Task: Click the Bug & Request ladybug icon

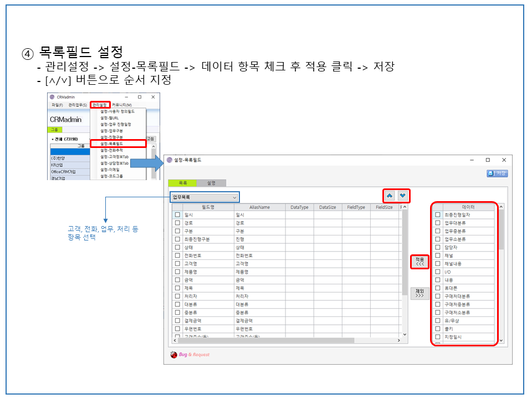Action: (x=173, y=355)
